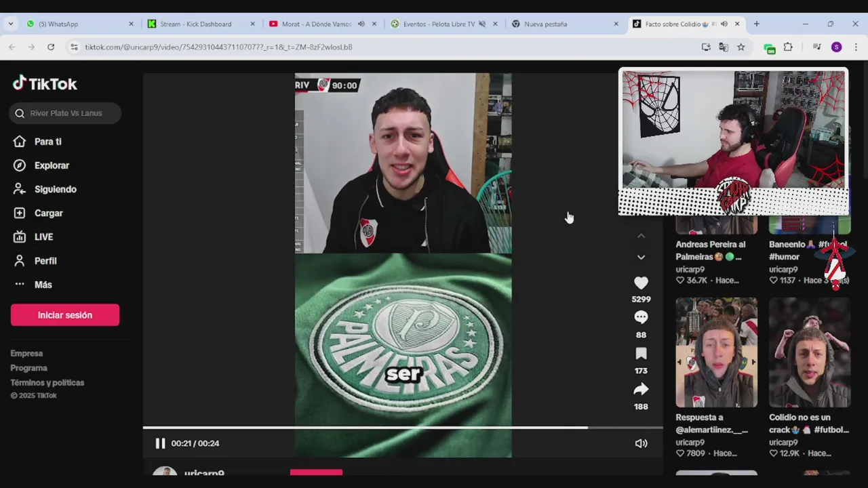Viewport: 868px width, 488px height.
Task: Click Colidio no es un crack caption
Action: 809,424
